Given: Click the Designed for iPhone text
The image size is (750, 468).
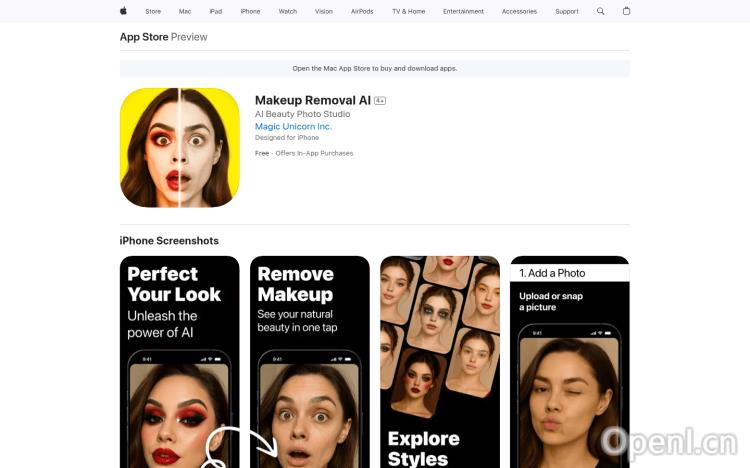Looking at the screenshot, I should [287, 137].
